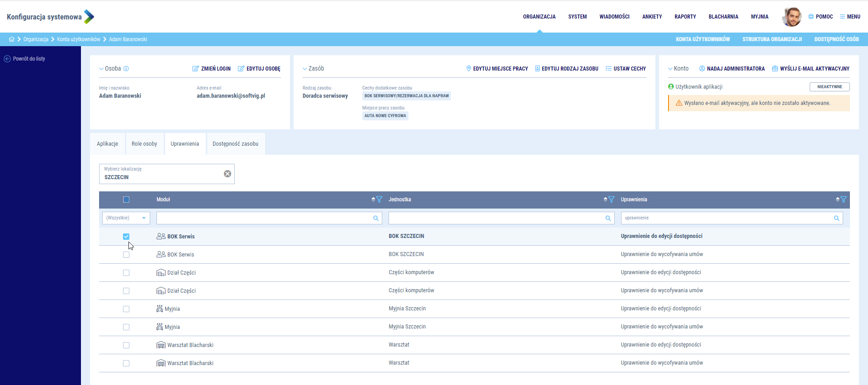
Task: Click search icon in Moduł filter field
Action: click(375, 218)
